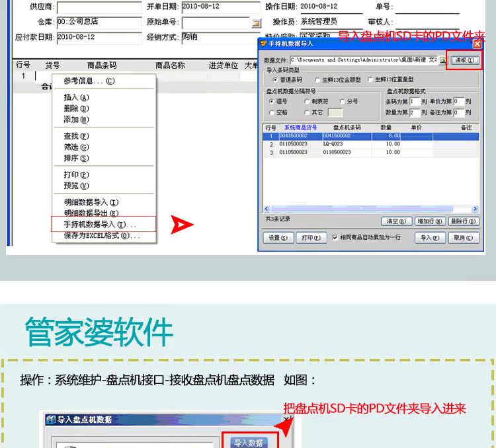Viewport: 496px width, 448px height.
Task: Click the 商品名称 column header in the order grid
Action: (x=170, y=65)
